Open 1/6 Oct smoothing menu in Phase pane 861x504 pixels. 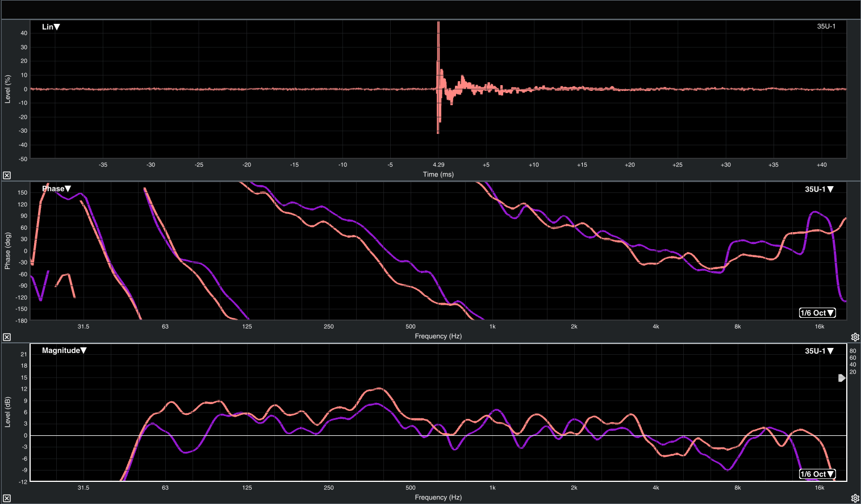click(817, 313)
